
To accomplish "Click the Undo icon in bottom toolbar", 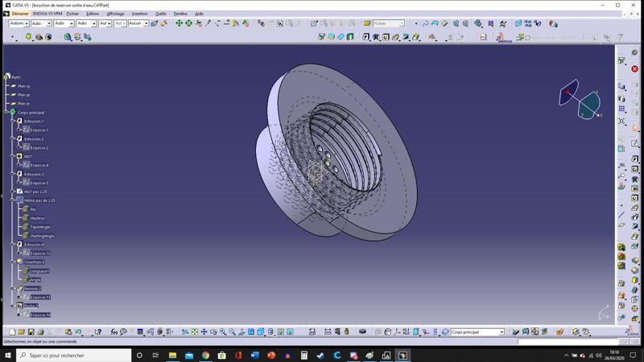I will pyautogui.click(x=78, y=332).
